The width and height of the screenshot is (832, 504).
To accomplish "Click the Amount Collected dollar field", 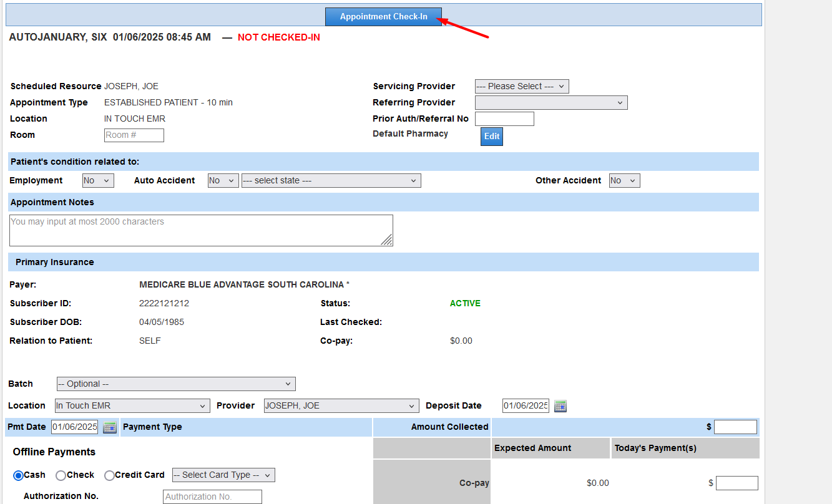I will point(735,427).
